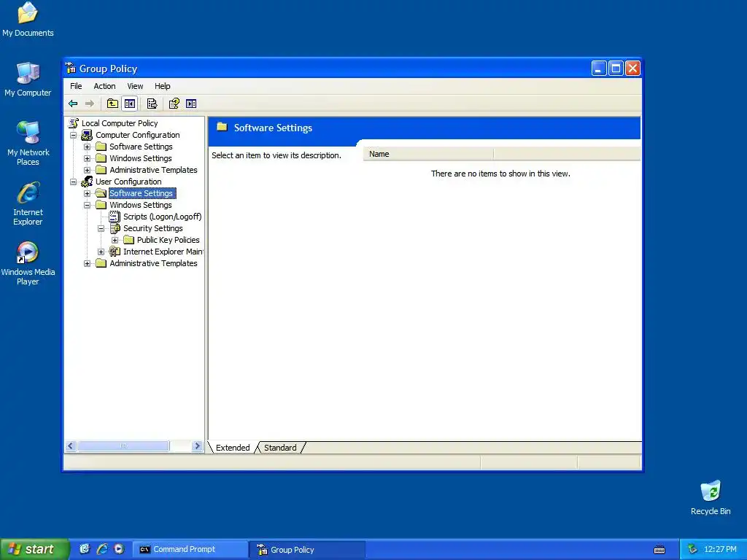Click the on-screen keyboard tray icon
747x560 pixels.
coord(659,550)
